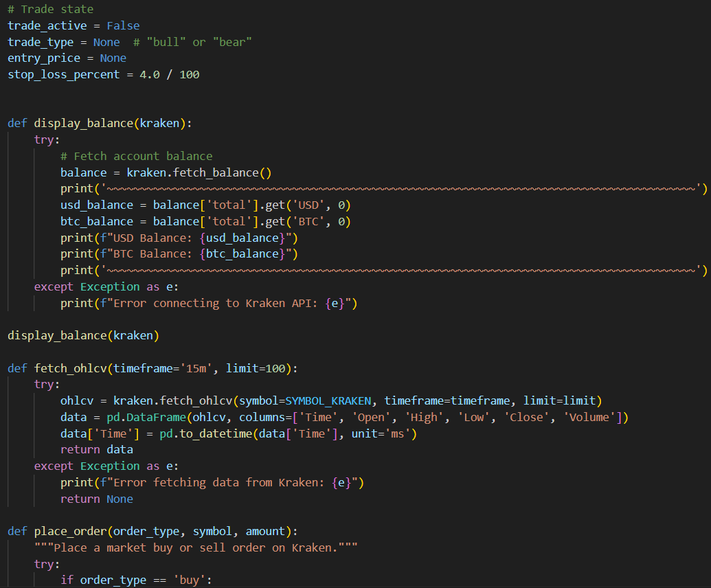The width and height of the screenshot is (711, 588).
Task: Click the 'trade_active' variable name
Action: pos(47,26)
